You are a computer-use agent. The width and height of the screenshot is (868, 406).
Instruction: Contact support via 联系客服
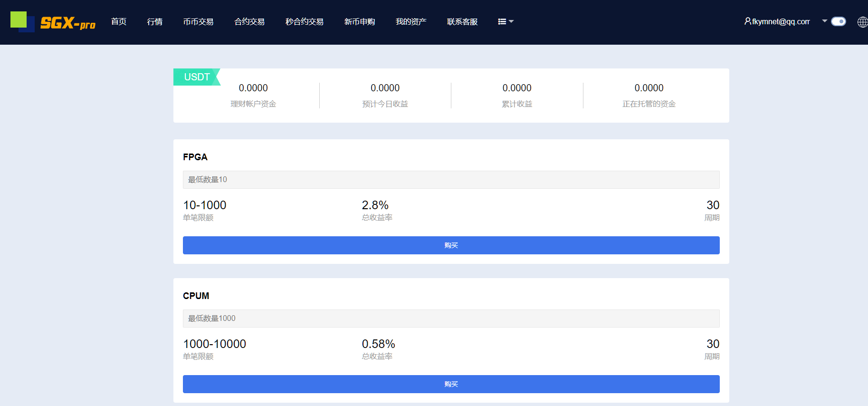pos(462,22)
